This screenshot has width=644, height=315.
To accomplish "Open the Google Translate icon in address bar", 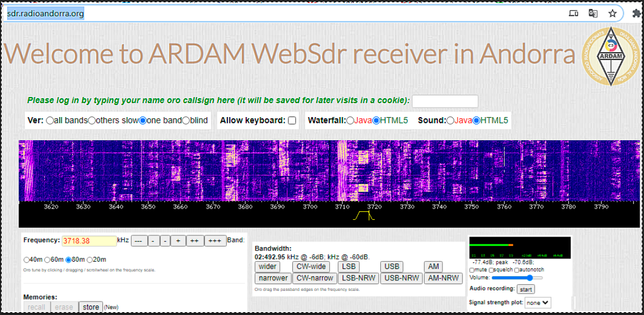I will [x=593, y=13].
